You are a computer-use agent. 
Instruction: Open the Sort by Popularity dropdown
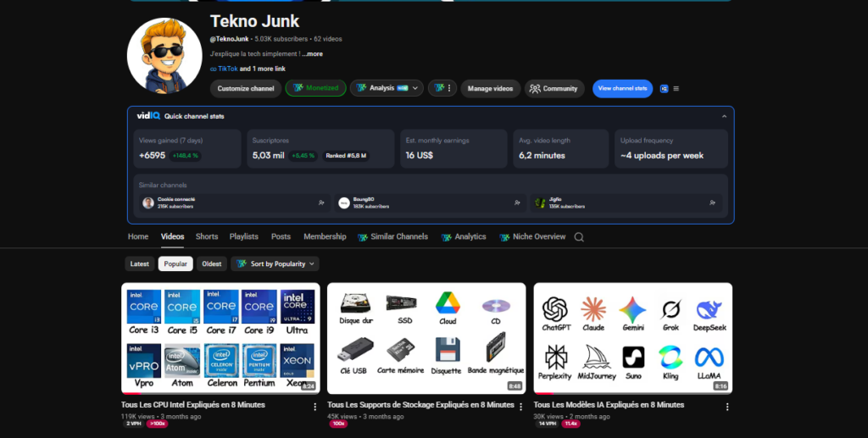(275, 263)
